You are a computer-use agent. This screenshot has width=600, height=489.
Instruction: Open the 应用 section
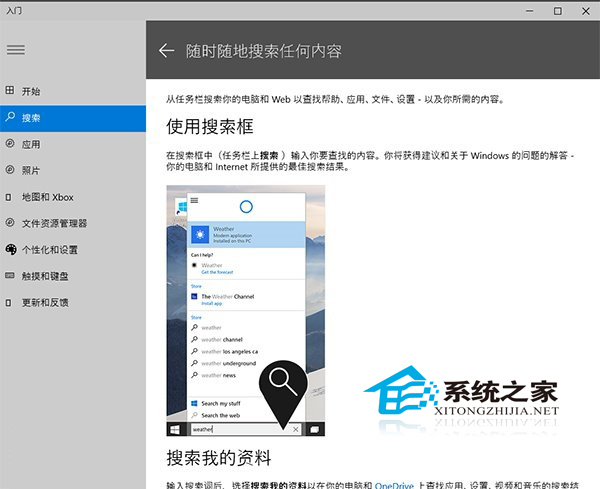click(73, 144)
